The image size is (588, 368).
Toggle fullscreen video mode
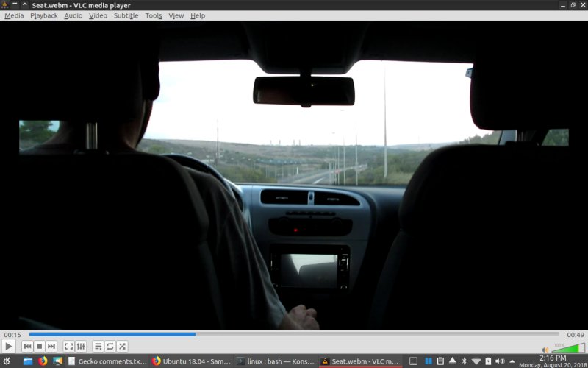coord(68,346)
